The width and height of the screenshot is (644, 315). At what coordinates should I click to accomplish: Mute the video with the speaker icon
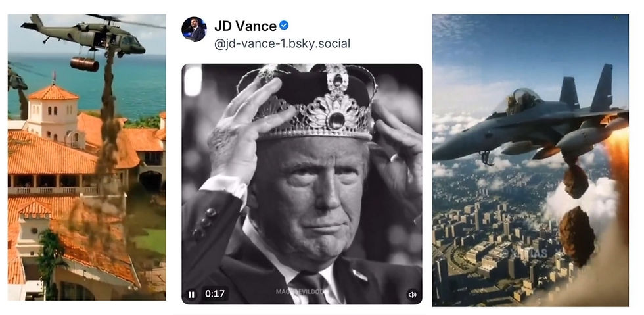tap(412, 295)
